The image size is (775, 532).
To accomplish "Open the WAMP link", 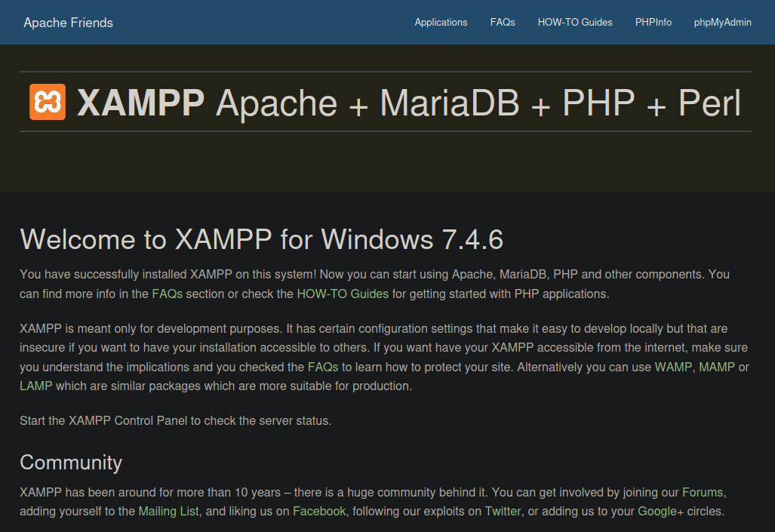I will (673, 367).
